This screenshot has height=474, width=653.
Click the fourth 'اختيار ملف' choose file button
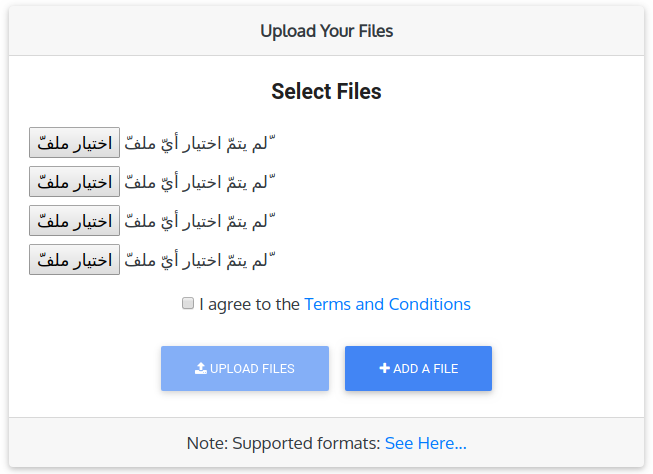[x=74, y=260]
